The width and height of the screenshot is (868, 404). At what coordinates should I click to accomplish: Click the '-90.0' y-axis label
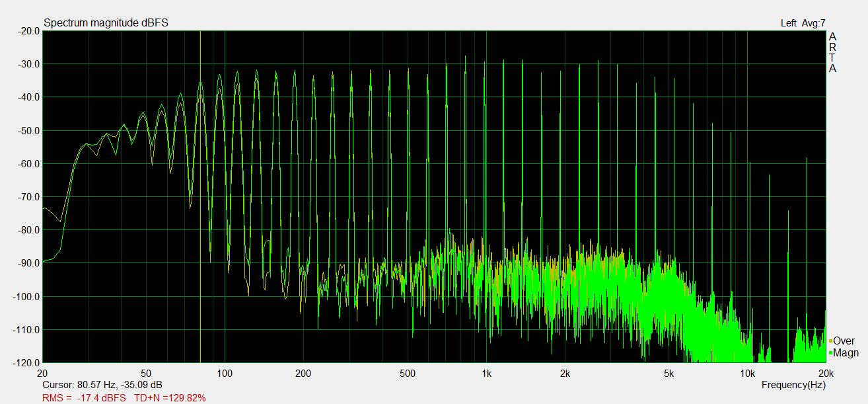(27, 263)
